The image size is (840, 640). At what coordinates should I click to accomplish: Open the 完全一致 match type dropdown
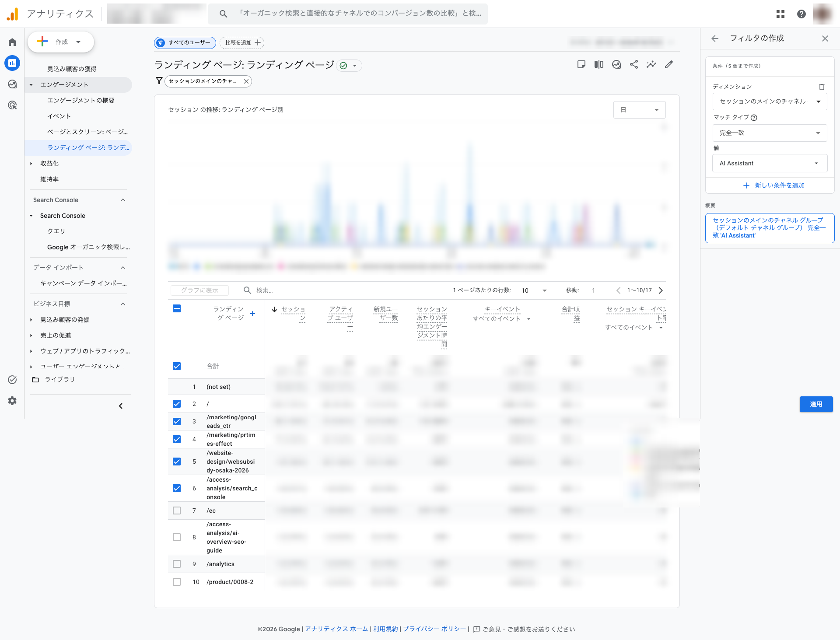770,133
